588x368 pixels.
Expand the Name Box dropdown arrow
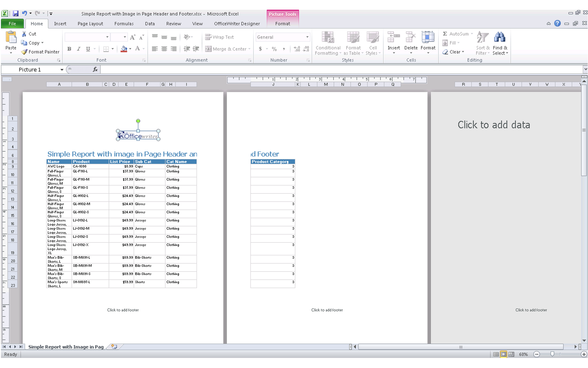tap(62, 70)
